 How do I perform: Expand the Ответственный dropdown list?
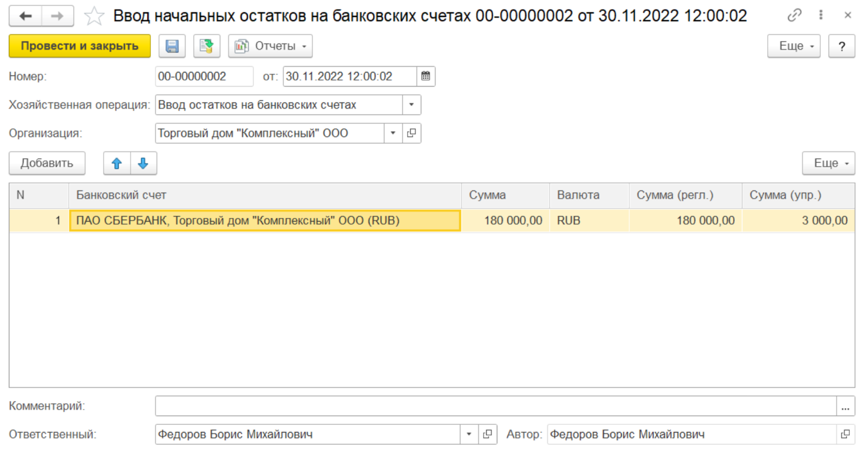[x=469, y=434]
